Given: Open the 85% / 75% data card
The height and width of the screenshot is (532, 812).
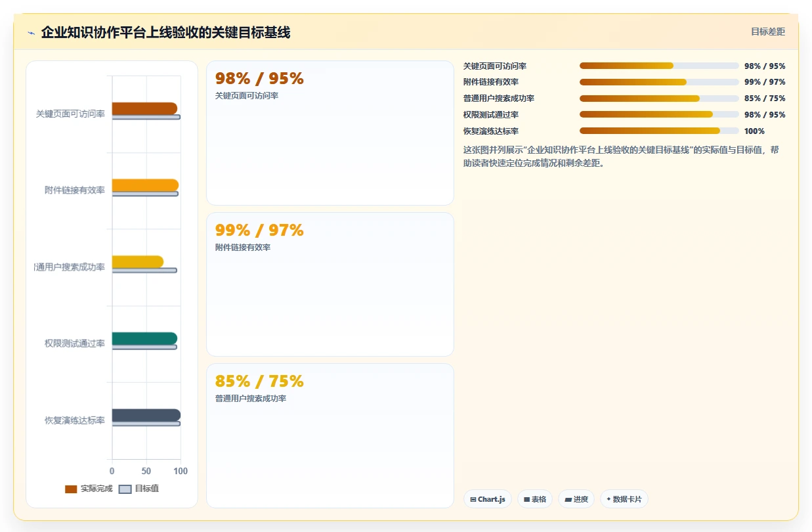Looking at the screenshot, I should 330,435.
